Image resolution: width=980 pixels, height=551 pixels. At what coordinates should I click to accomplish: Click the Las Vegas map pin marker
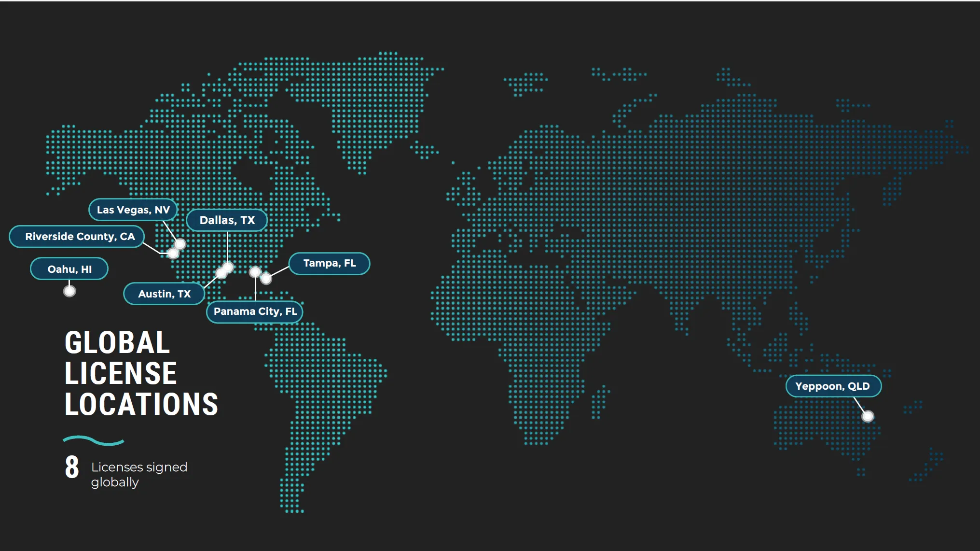pos(180,244)
